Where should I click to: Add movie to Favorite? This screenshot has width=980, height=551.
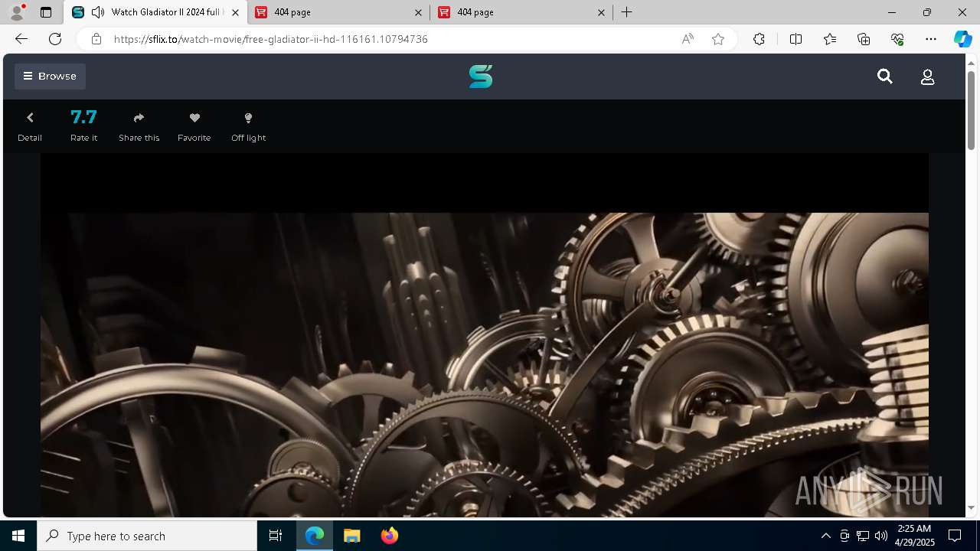(194, 126)
